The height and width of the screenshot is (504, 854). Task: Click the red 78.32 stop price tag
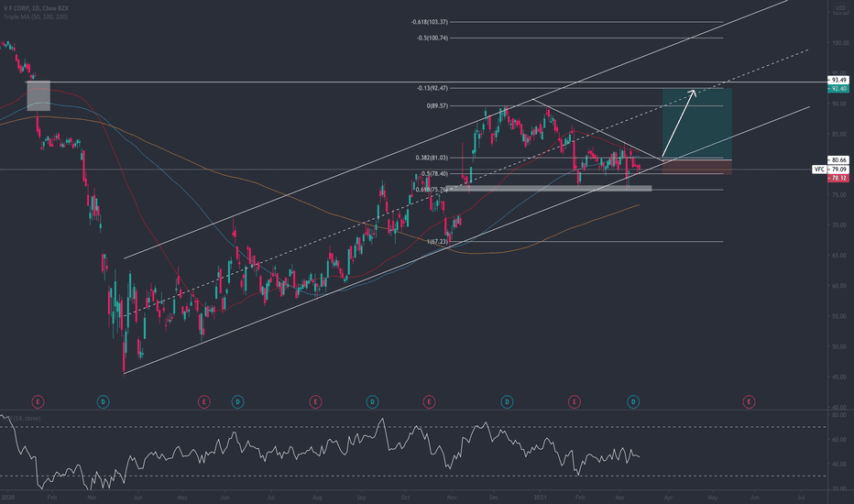[838, 178]
